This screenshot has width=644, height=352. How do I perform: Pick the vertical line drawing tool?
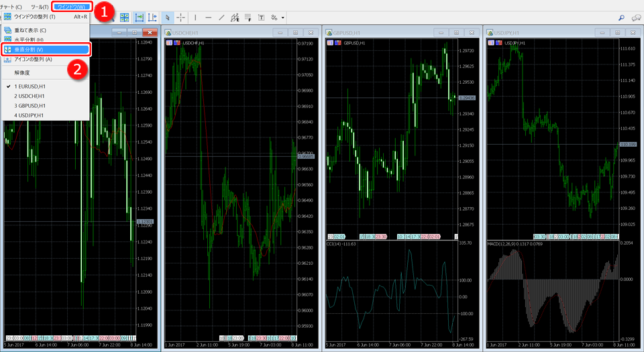(x=195, y=17)
